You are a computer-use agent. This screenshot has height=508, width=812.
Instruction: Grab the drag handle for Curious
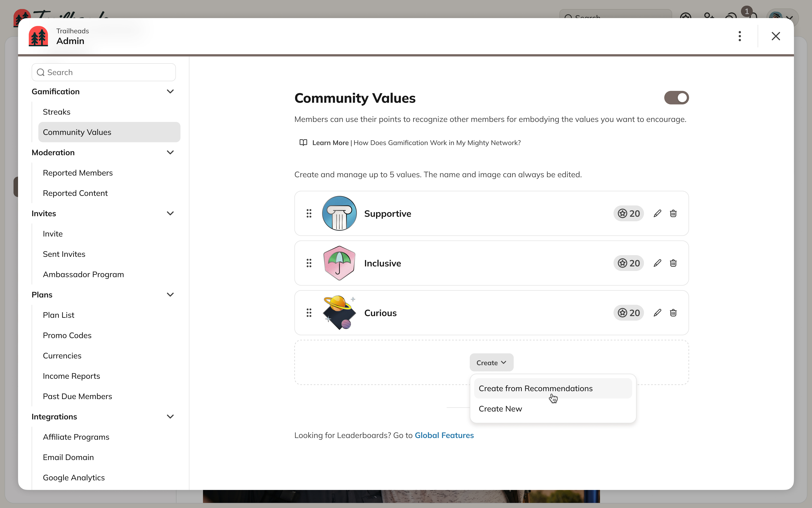[309, 313]
